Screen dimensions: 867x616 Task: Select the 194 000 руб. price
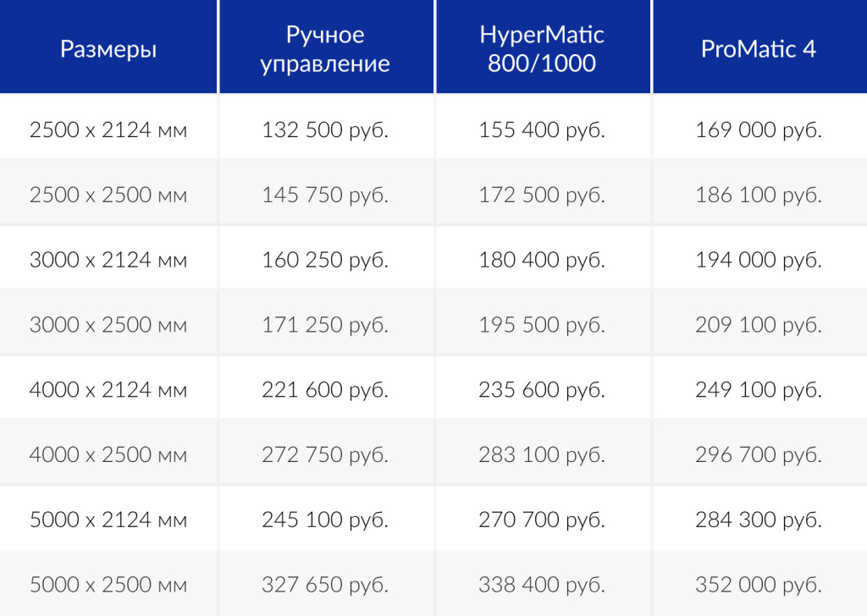759,260
